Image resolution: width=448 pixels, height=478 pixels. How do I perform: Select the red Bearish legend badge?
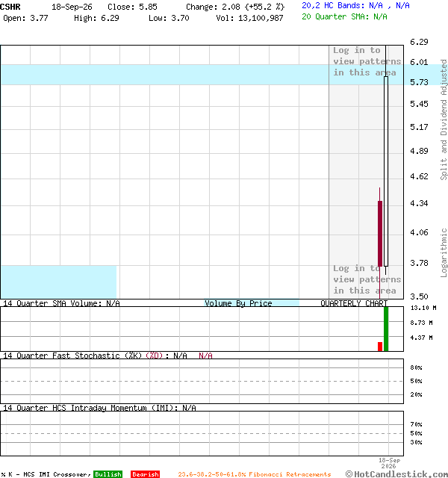(x=146, y=474)
